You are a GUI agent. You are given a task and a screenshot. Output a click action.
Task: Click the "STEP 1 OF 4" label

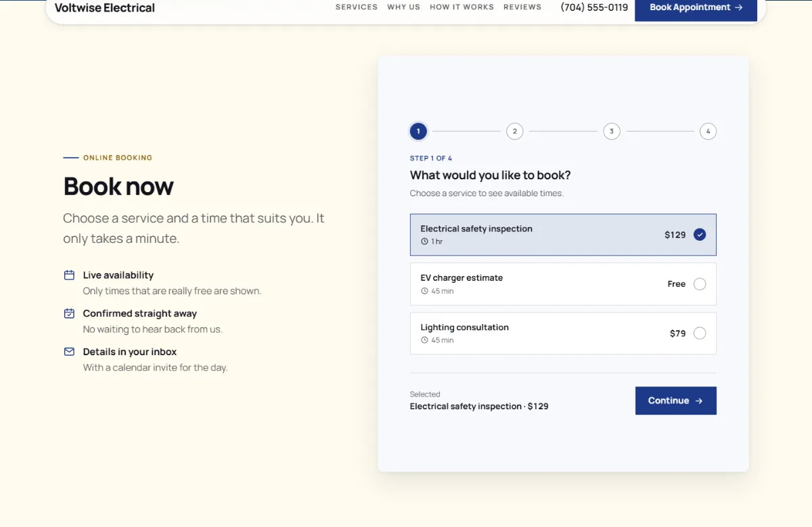point(431,158)
